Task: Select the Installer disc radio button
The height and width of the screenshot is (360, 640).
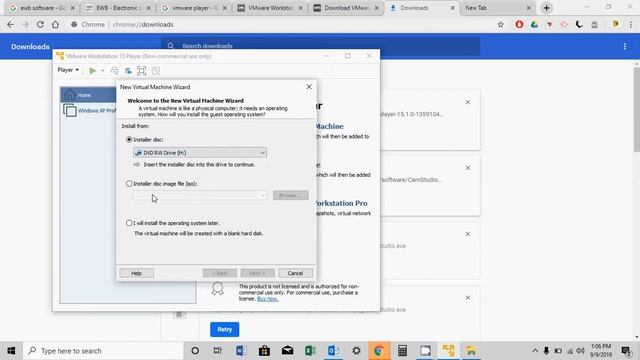Action: pyautogui.click(x=129, y=140)
